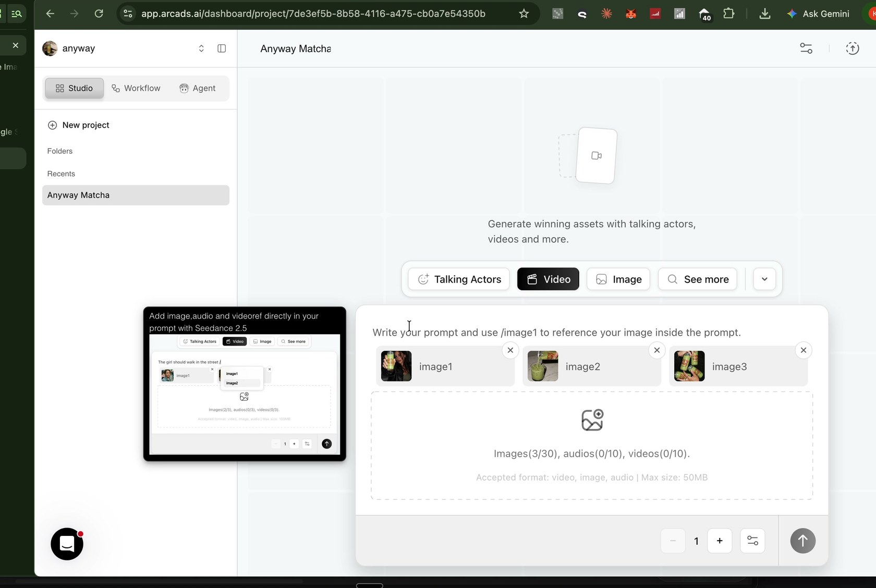Increase the generation count
Screen dimensions: 876x588
click(x=720, y=541)
